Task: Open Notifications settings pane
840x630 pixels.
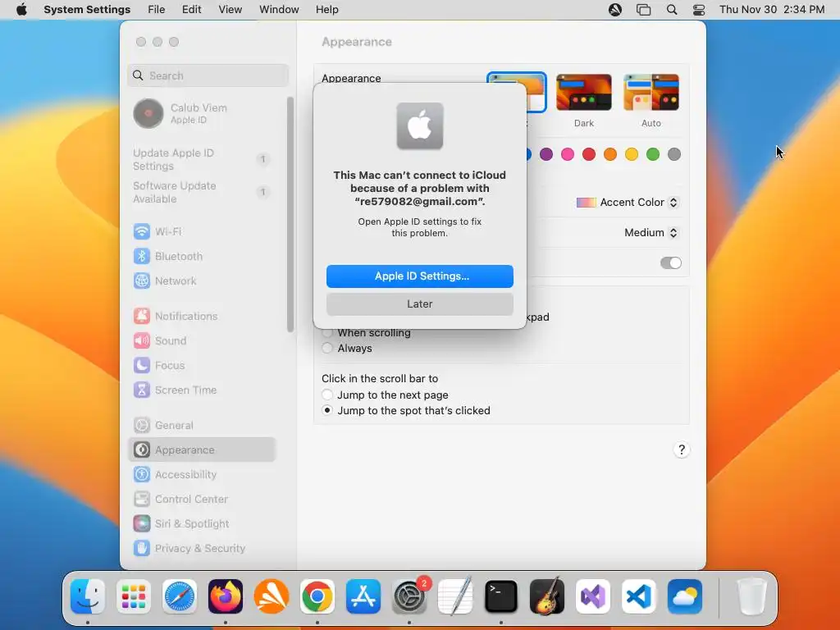Action: pos(202,316)
